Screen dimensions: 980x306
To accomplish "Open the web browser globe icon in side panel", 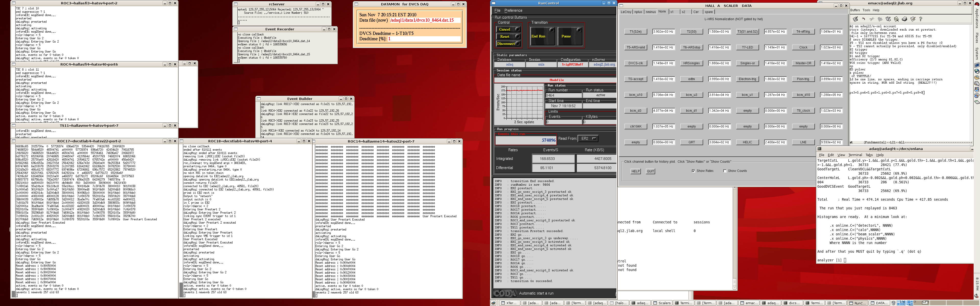I will coord(977,71).
